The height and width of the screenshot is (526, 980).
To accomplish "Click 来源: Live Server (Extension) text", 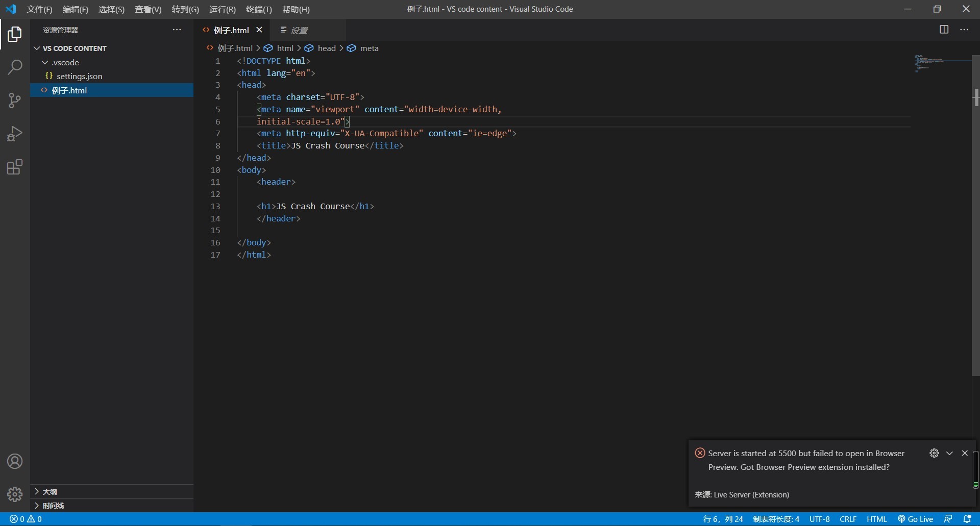I will [742, 494].
